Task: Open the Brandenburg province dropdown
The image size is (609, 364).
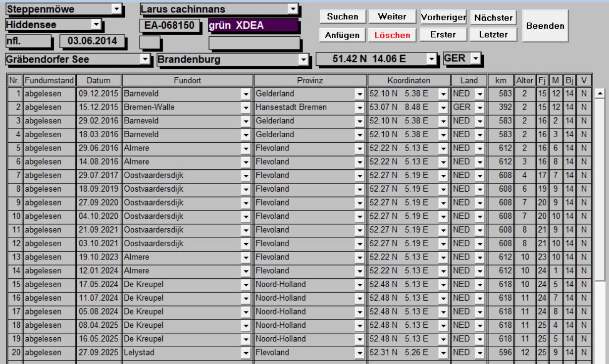Action: point(303,60)
